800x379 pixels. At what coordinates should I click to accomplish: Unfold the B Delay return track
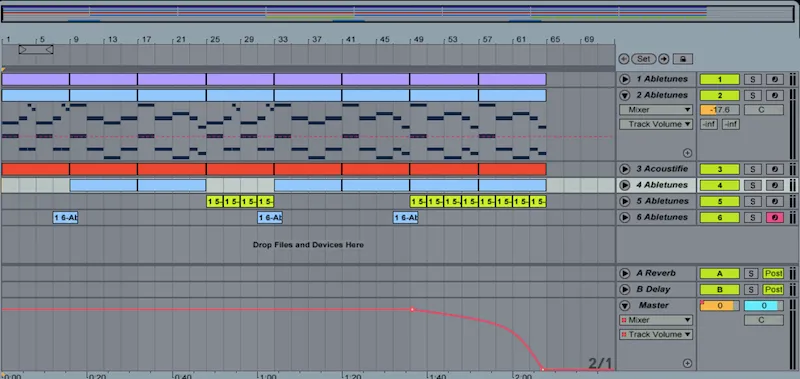click(x=624, y=289)
